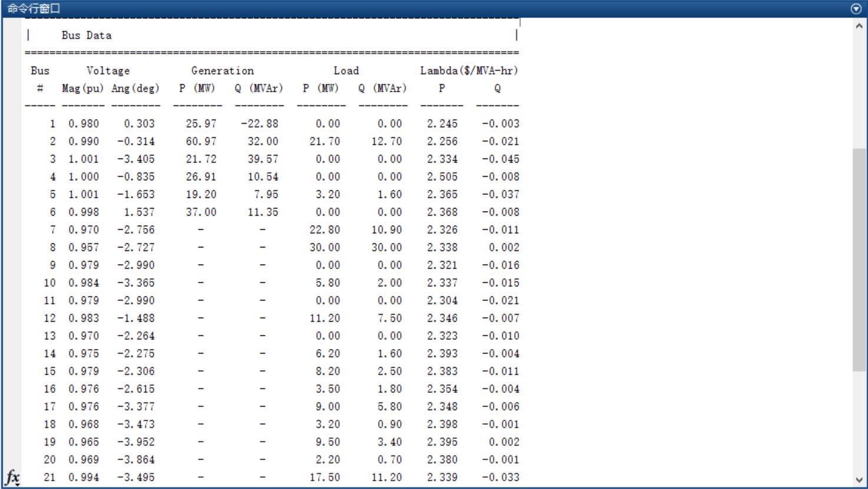Click the Ang(deg) subheader
This screenshot has height=489, width=868.
[135, 88]
